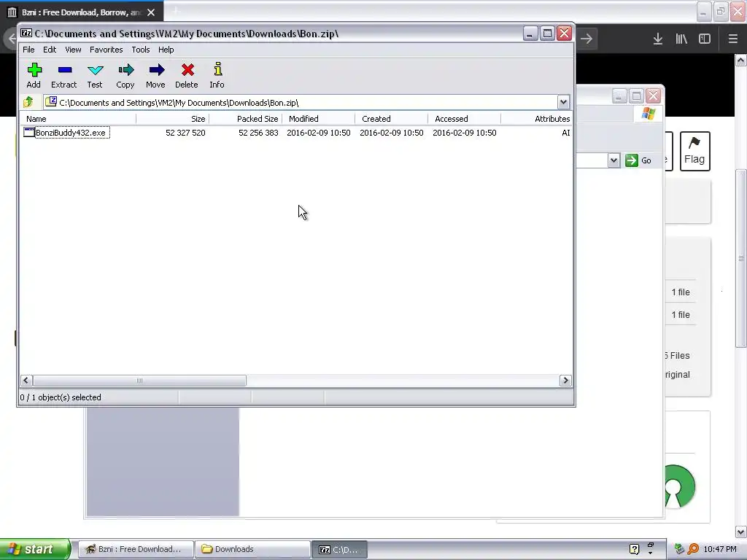Sort by Created column header
The image size is (747, 560).
pyautogui.click(x=391, y=119)
